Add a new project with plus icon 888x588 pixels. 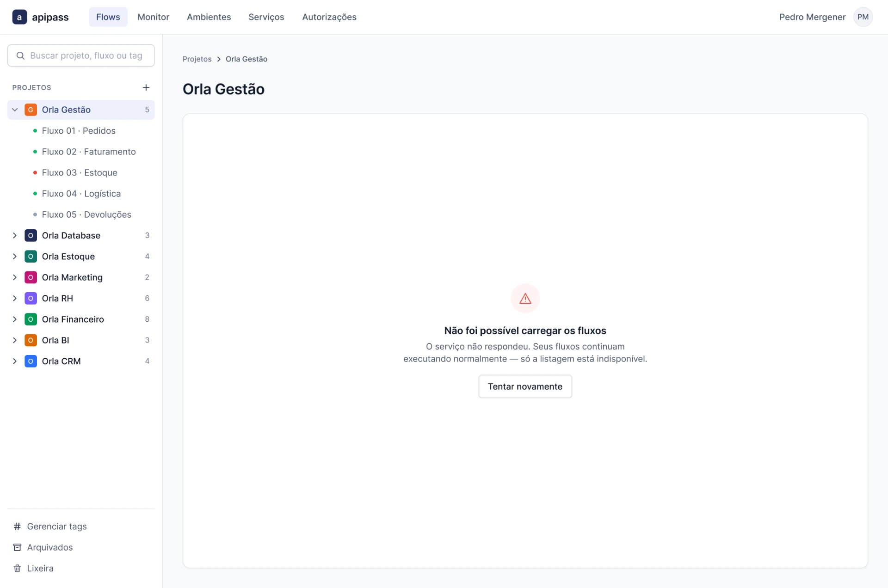[x=146, y=87]
